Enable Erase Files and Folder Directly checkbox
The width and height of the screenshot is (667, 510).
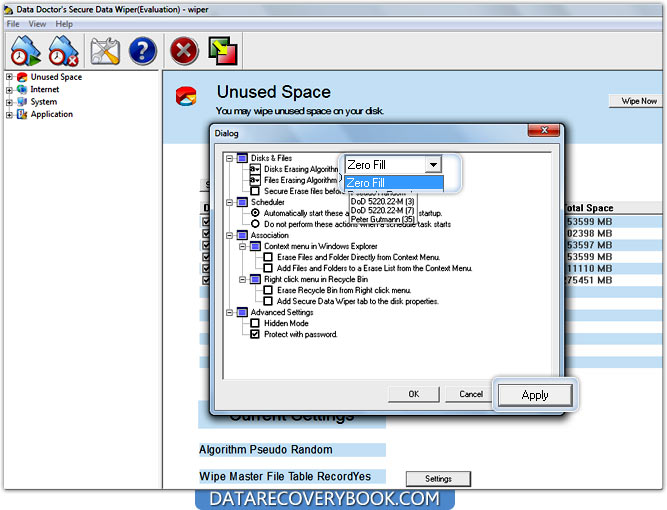[268, 257]
